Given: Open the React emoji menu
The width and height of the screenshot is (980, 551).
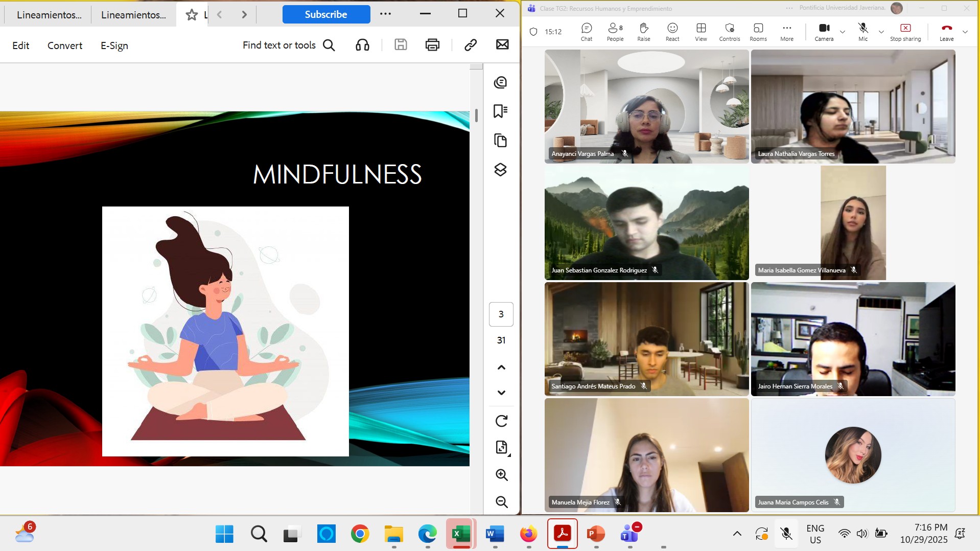Looking at the screenshot, I should pyautogui.click(x=672, y=32).
